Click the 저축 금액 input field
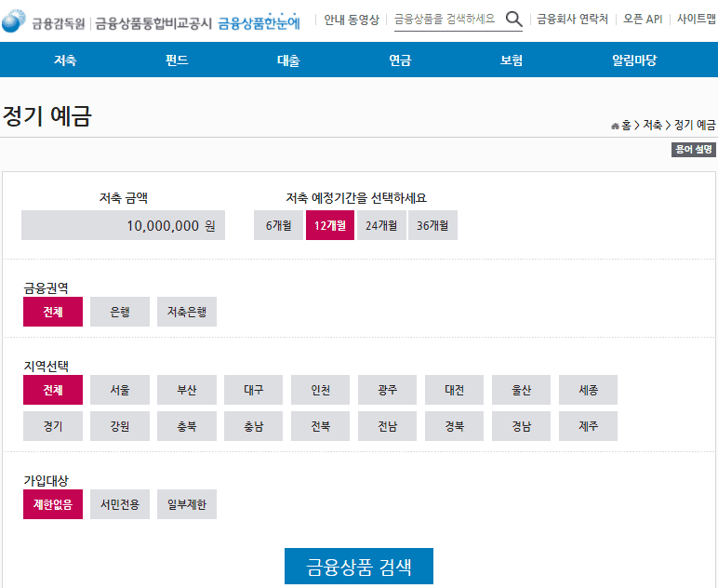Screen dimensions: 718x588 pyautogui.click(x=123, y=225)
